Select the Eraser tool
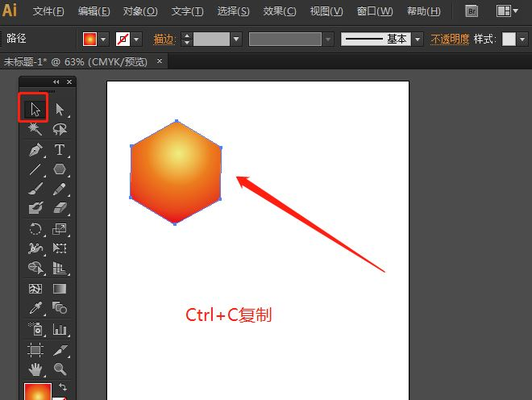 (60, 208)
